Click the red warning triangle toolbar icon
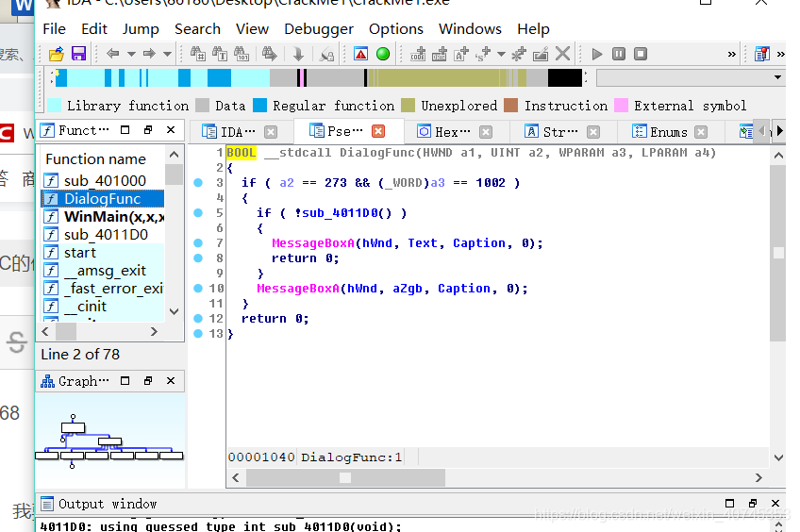The height and width of the screenshot is (532, 800). click(360, 54)
